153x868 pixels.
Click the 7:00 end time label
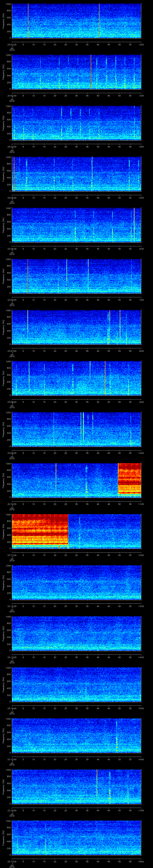tap(141, 300)
